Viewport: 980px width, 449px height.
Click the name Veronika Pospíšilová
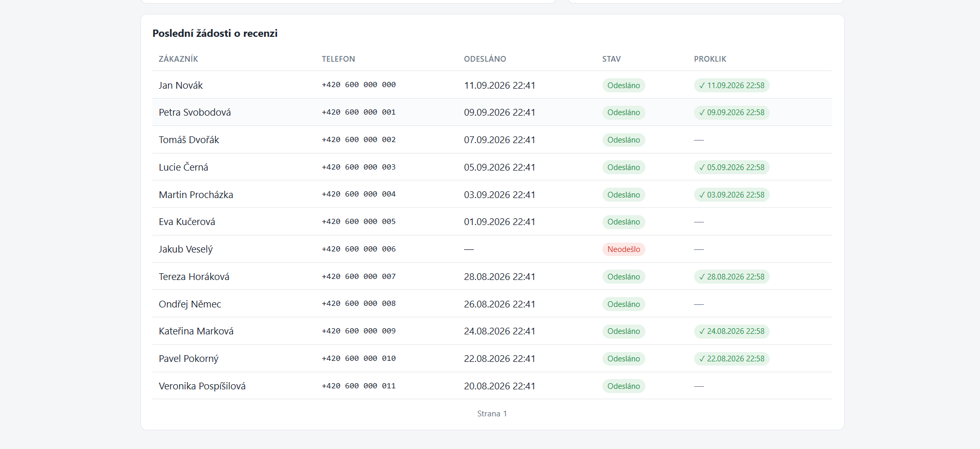pyautogui.click(x=202, y=386)
